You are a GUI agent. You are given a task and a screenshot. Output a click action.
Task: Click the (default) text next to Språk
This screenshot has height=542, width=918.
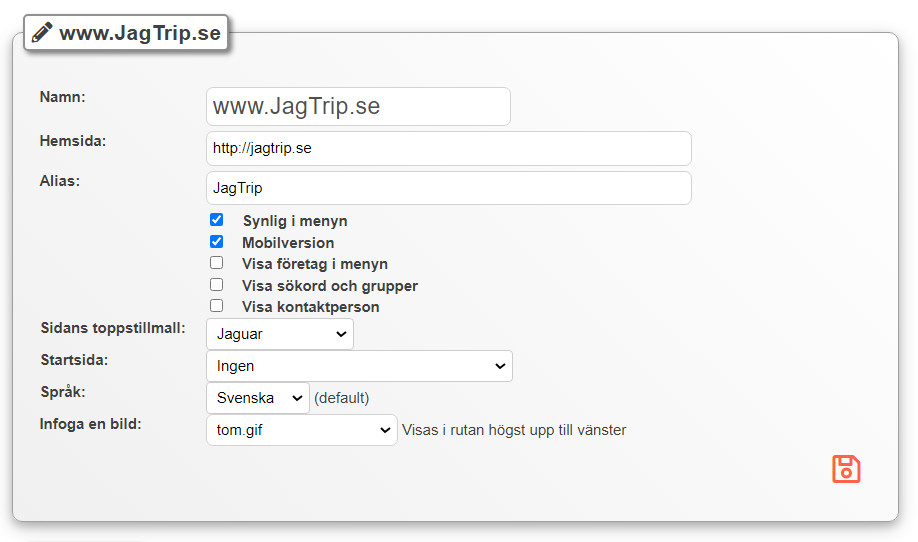[x=342, y=398]
